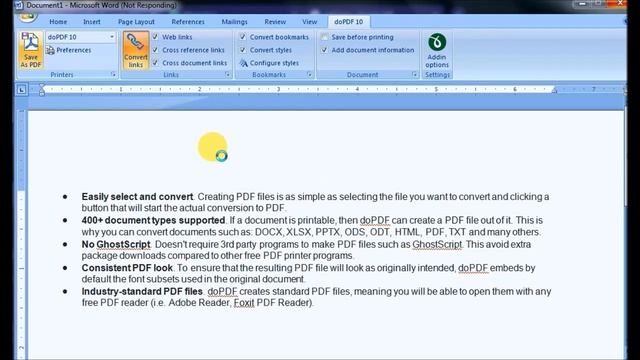The image size is (640, 360).
Task: Click Configure styles
Action: click(269, 63)
